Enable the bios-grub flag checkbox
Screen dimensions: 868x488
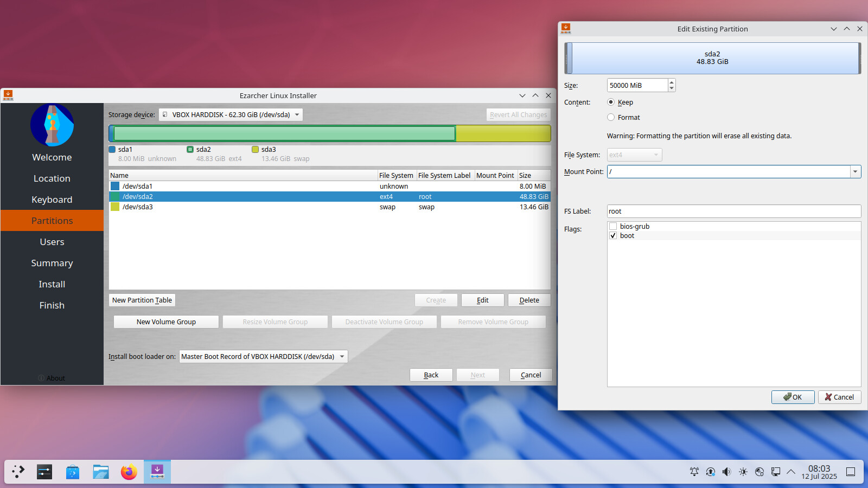pos(613,227)
